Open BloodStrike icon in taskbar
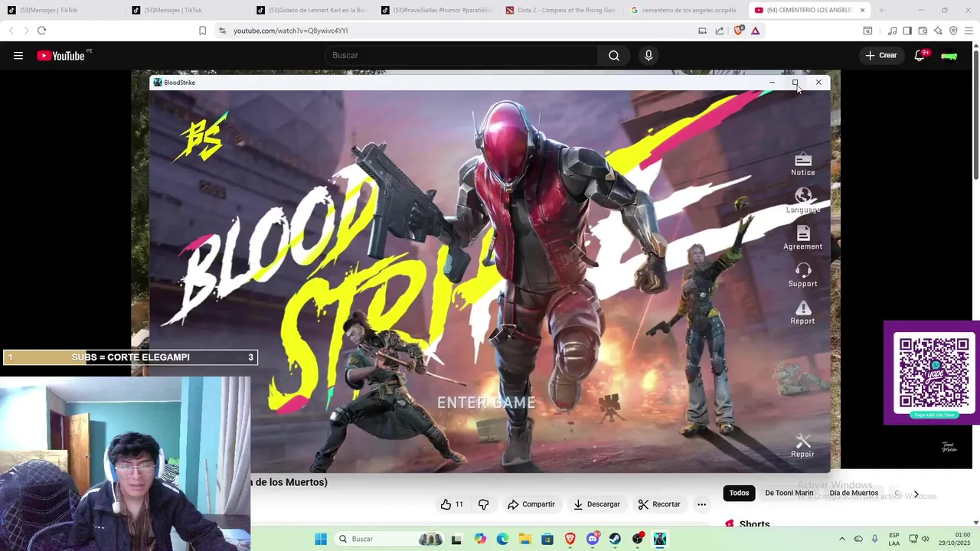 click(659, 539)
